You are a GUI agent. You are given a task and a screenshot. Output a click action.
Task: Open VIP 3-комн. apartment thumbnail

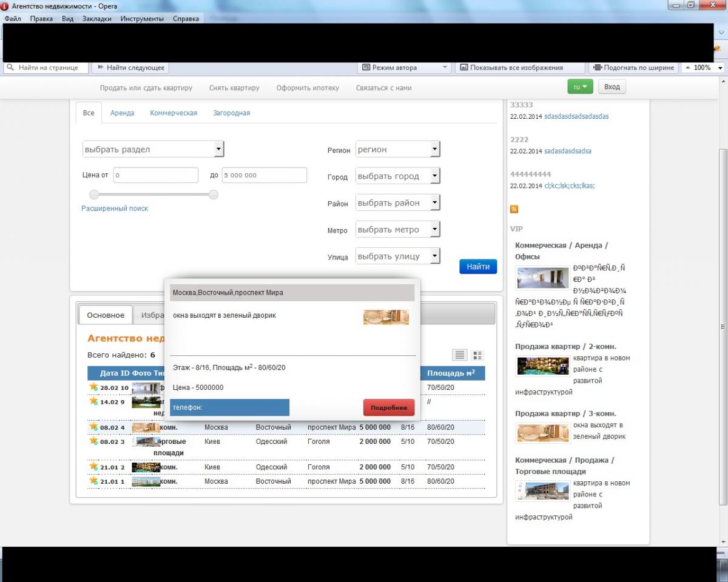coord(542,432)
